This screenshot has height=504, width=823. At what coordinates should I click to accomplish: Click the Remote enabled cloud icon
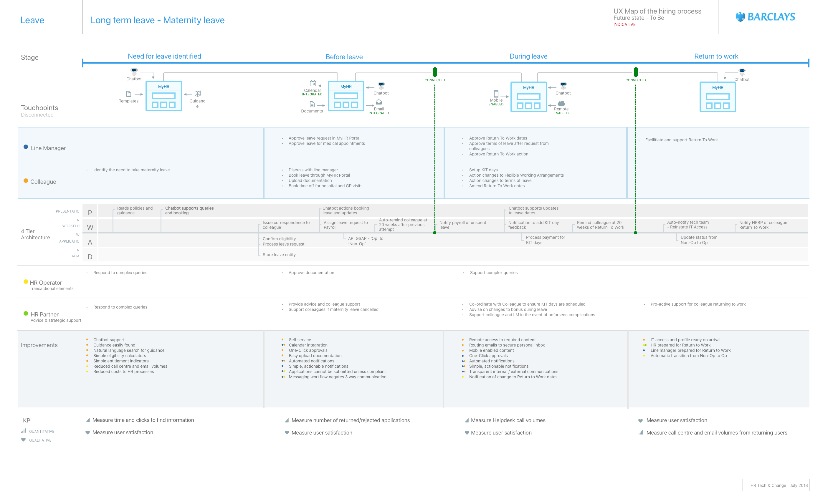click(561, 103)
